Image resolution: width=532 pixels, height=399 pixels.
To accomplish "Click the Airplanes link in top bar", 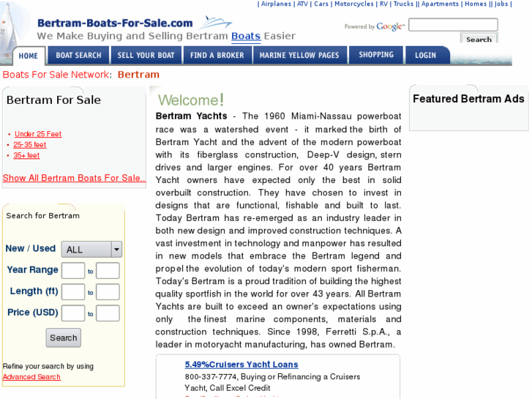I will 276,4.
